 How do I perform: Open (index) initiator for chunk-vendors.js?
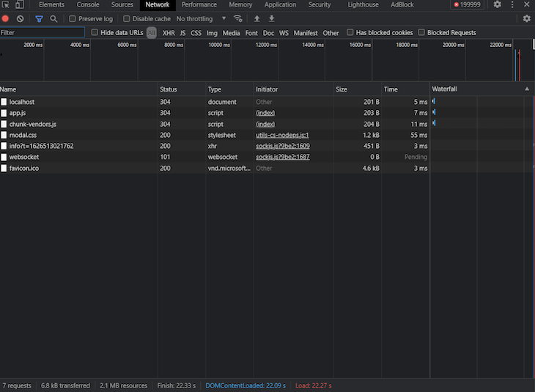[265, 124]
